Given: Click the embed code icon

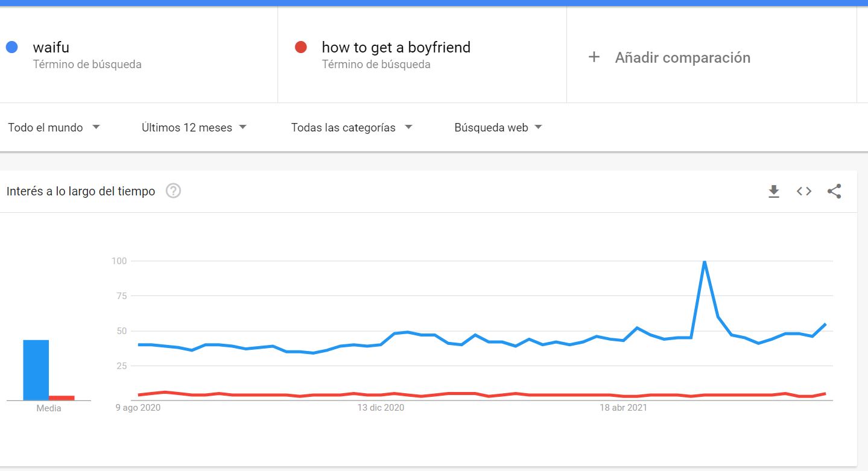Looking at the screenshot, I should point(804,191).
